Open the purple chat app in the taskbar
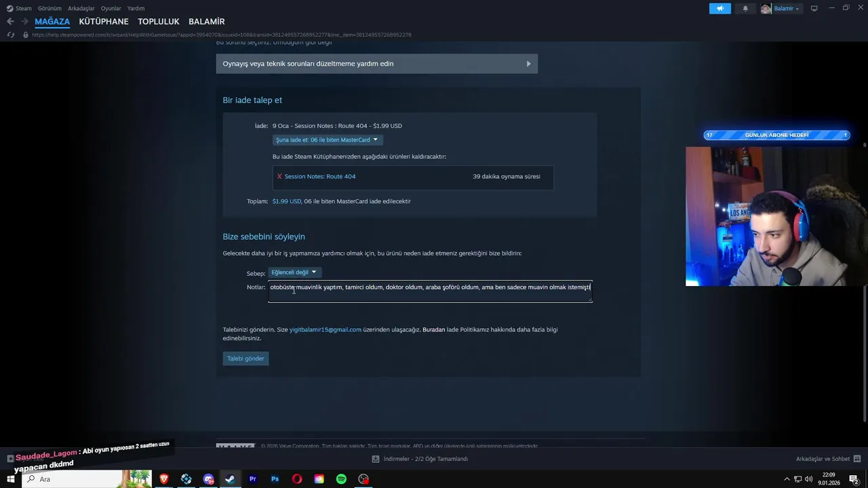 pyautogui.click(x=208, y=479)
